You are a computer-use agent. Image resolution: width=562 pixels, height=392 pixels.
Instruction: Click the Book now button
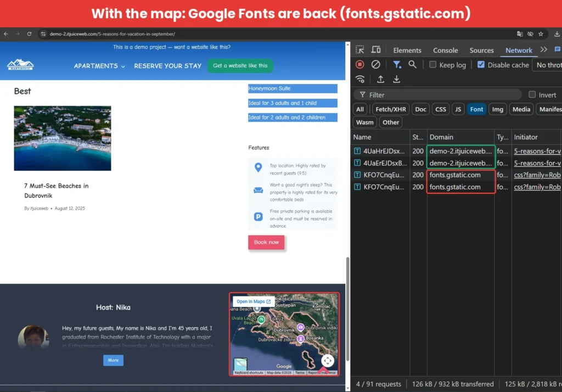point(266,242)
